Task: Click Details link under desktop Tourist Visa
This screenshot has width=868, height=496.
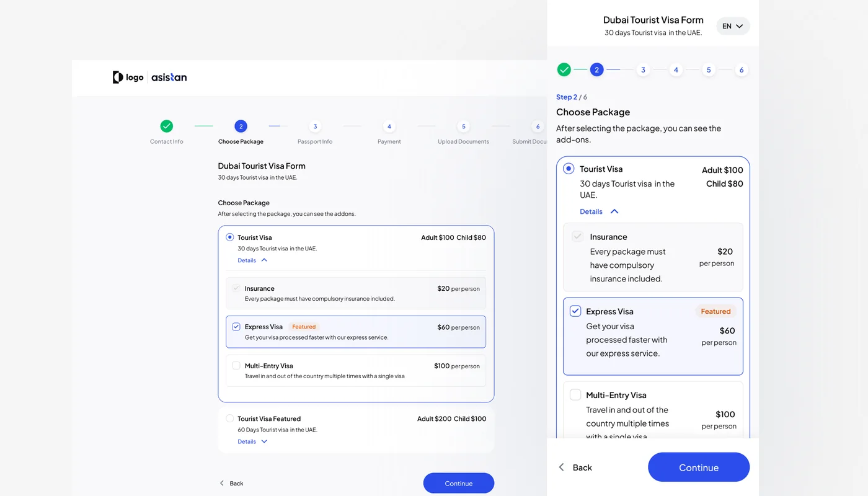Action: (x=247, y=260)
